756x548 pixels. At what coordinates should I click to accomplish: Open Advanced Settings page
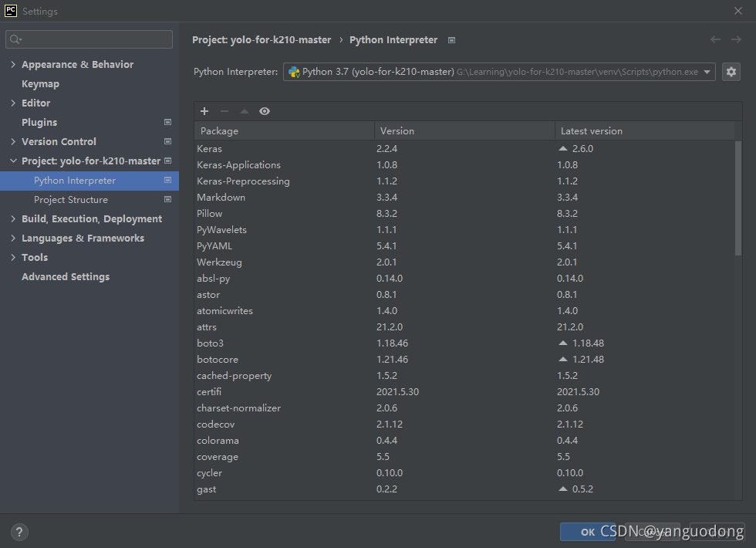click(x=66, y=277)
